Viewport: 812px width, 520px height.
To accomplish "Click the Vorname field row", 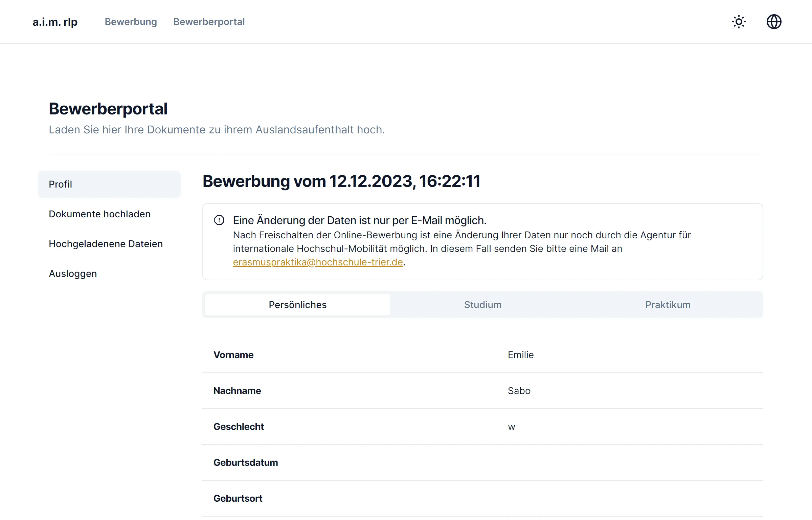I will (233, 355).
